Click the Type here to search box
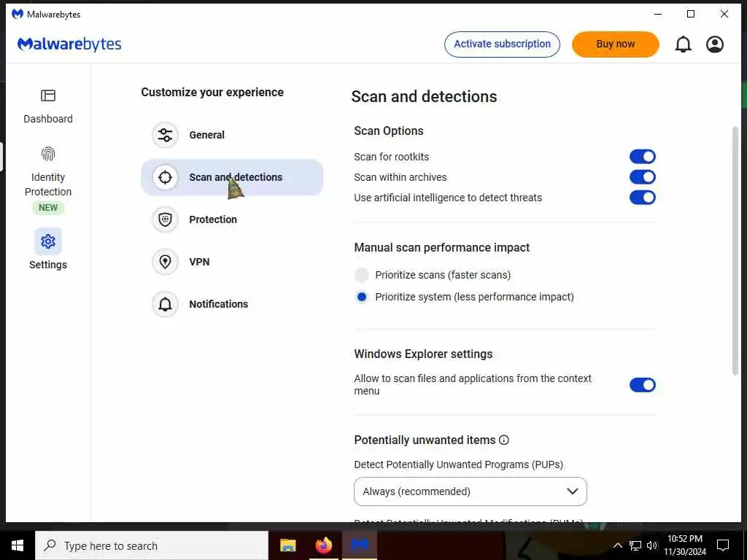This screenshot has width=747, height=560. tap(152, 545)
